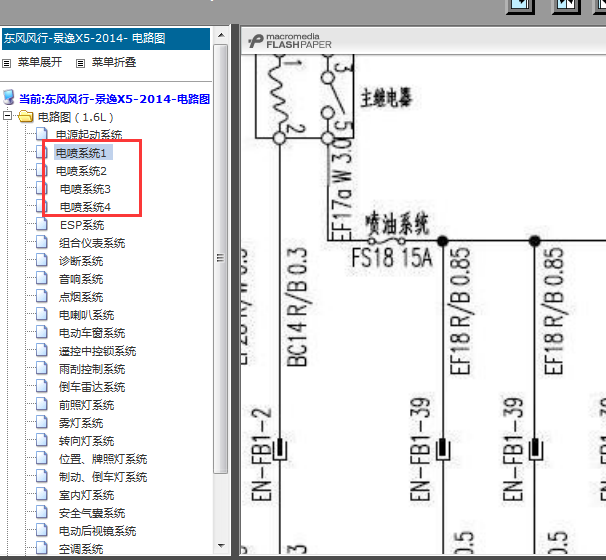
Task: Open 空调系统 diagram
Action: pyautogui.click(x=81, y=549)
